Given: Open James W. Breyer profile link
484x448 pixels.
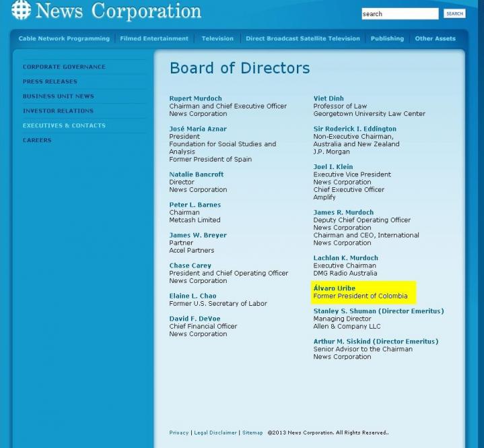Looking at the screenshot, I should coord(198,235).
